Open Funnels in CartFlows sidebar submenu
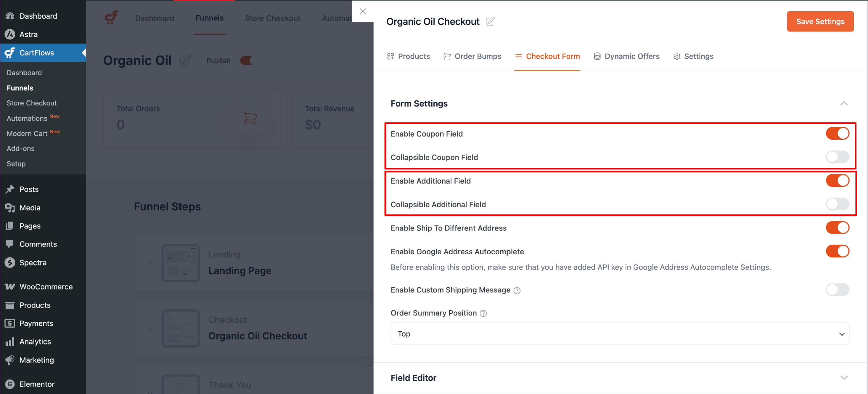Image resolution: width=868 pixels, height=394 pixels. (x=20, y=88)
